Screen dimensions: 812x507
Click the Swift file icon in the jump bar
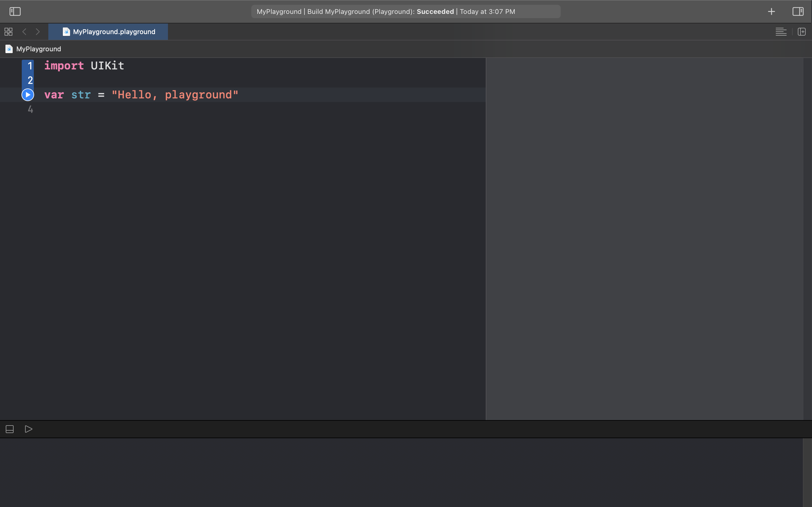pyautogui.click(x=9, y=49)
